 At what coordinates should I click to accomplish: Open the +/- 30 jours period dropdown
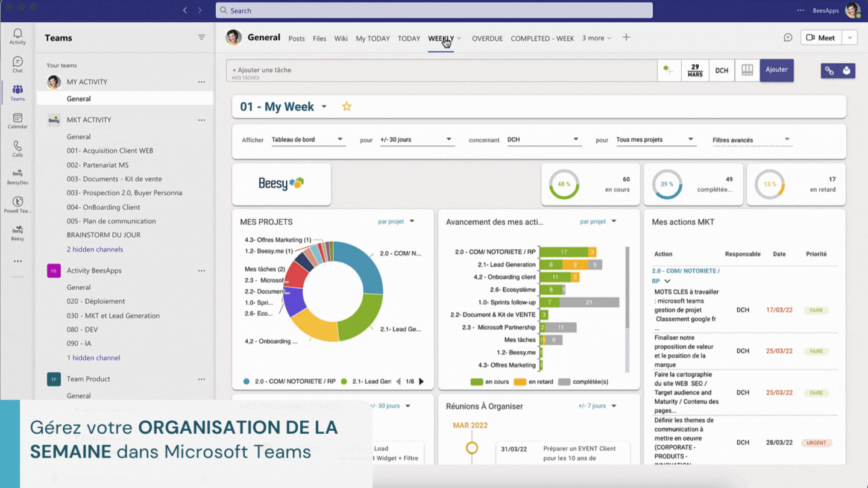[416, 140]
